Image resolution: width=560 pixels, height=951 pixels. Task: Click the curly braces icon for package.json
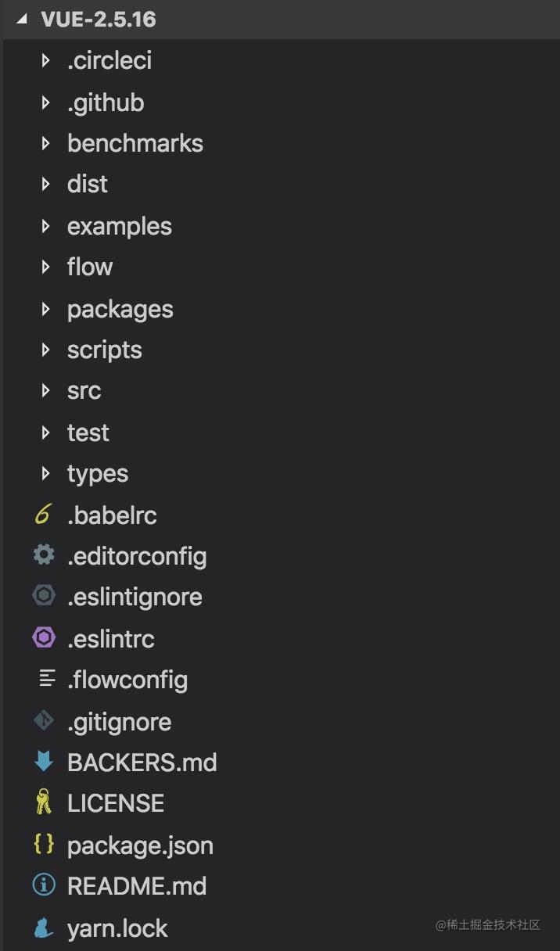44,845
